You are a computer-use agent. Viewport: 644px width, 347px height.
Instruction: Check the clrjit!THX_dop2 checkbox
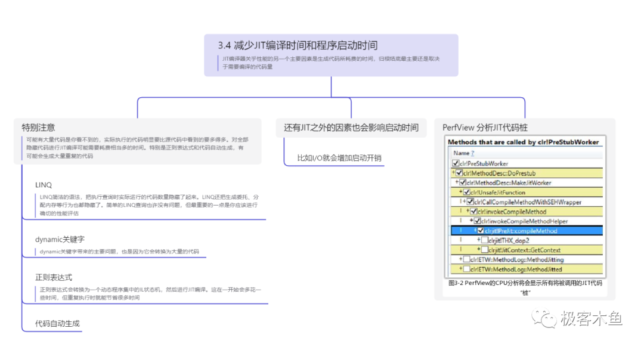[x=485, y=240]
